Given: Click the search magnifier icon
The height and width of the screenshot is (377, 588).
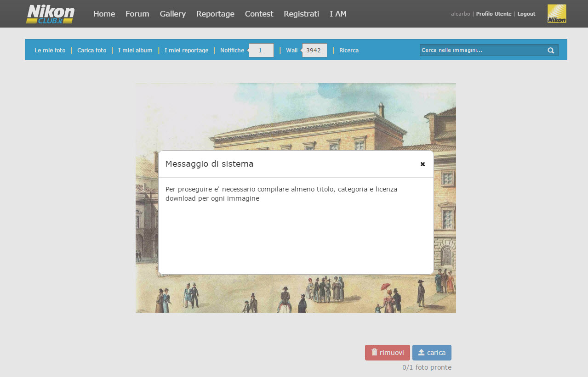Looking at the screenshot, I should (x=551, y=51).
